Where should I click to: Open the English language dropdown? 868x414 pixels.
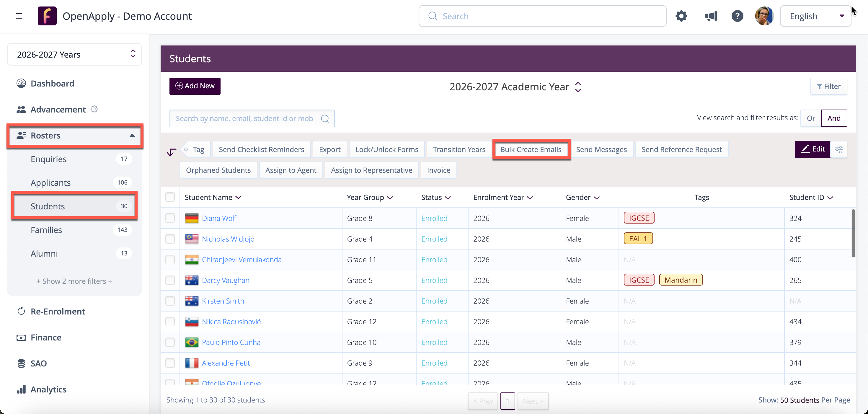pyautogui.click(x=816, y=16)
